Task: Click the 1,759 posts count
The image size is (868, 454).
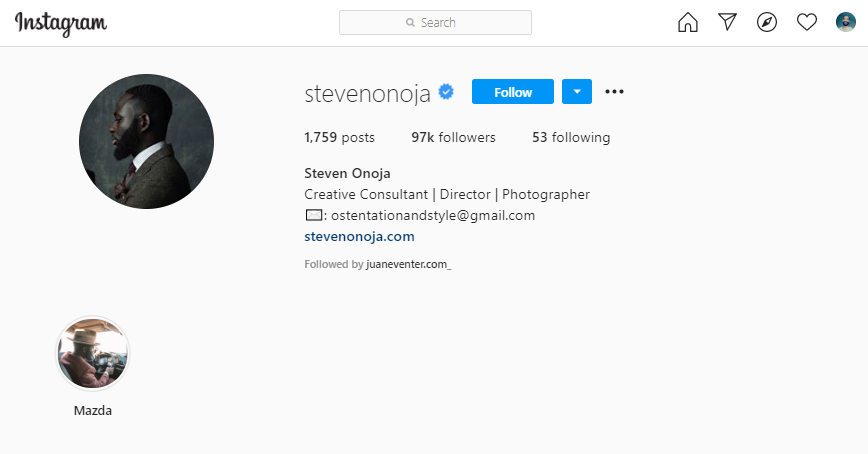Action: [339, 137]
